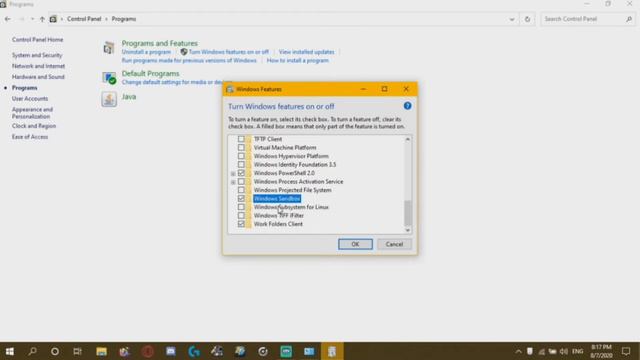Uncheck the Windows Sandbox checkbox
This screenshot has height=360, width=640.
241,198
